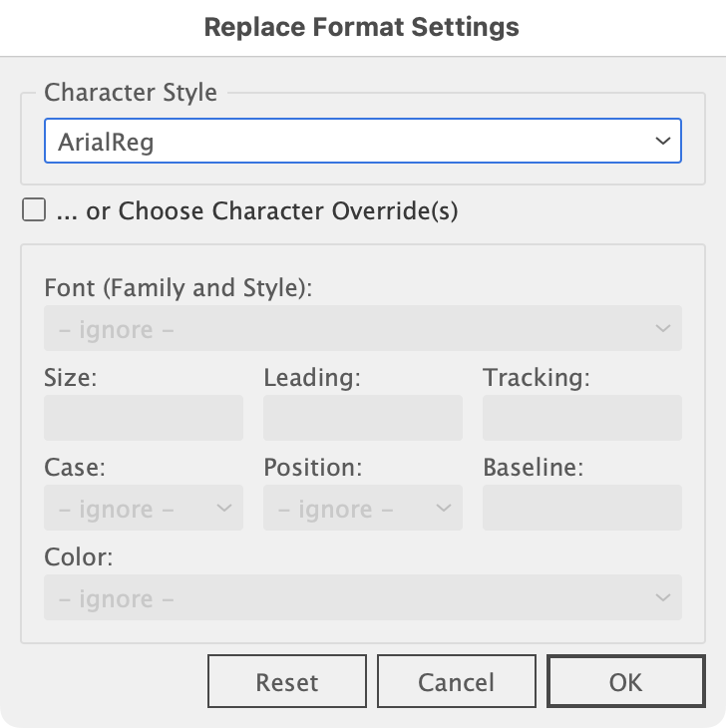The image size is (726, 728).
Task: Click the Font (Family and Style) label
Action: [x=179, y=288]
